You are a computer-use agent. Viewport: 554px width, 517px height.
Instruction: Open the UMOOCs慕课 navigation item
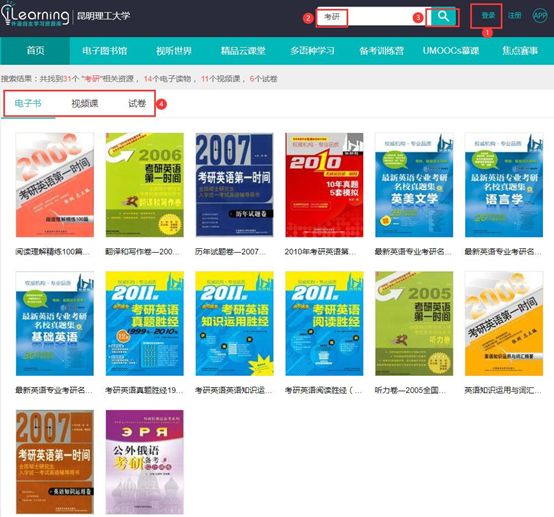(x=451, y=51)
